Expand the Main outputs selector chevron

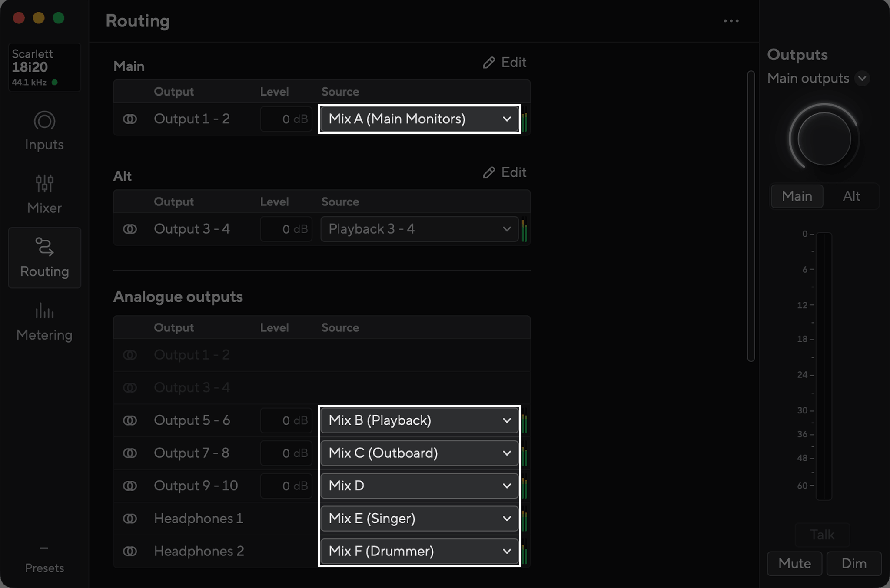[862, 79]
